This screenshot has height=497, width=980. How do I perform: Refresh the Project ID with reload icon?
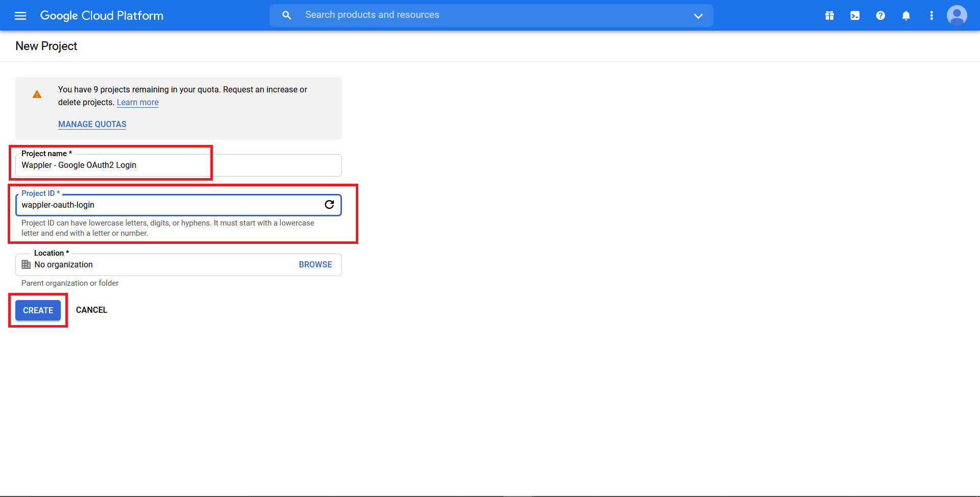[x=330, y=205]
